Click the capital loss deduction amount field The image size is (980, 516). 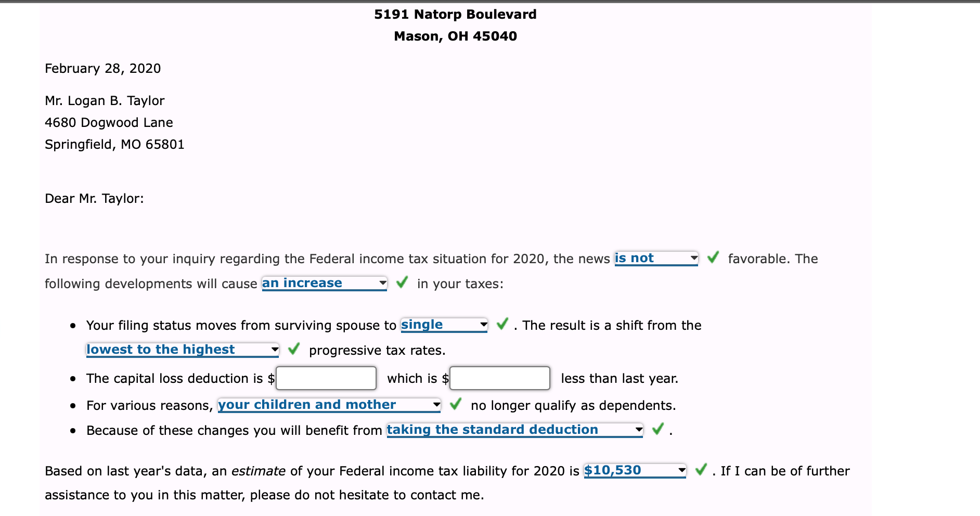click(x=326, y=378)
